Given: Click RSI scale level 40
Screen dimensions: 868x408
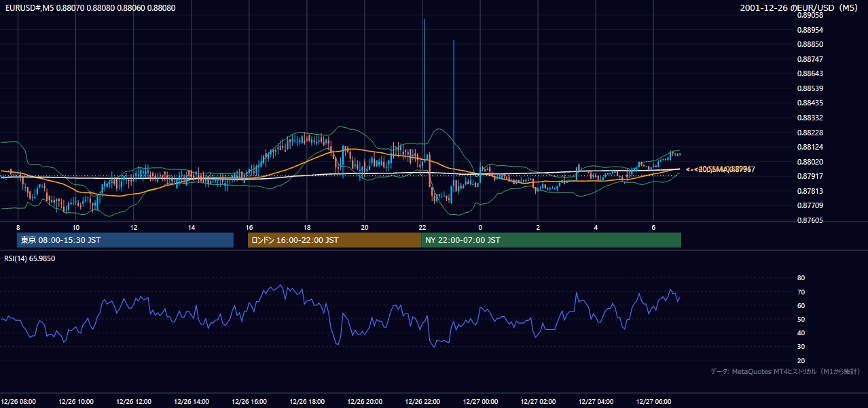Looking at the screenshot, I should tap(801, 333).
